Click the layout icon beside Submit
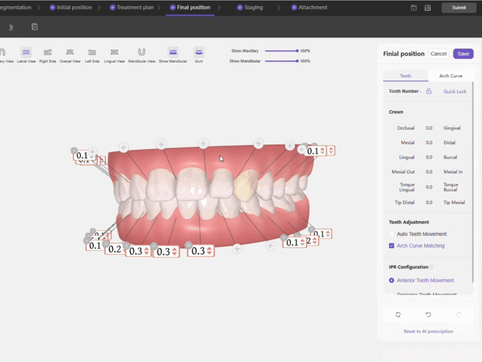This screenshot has width=482, height=362. tap(428, 8)
